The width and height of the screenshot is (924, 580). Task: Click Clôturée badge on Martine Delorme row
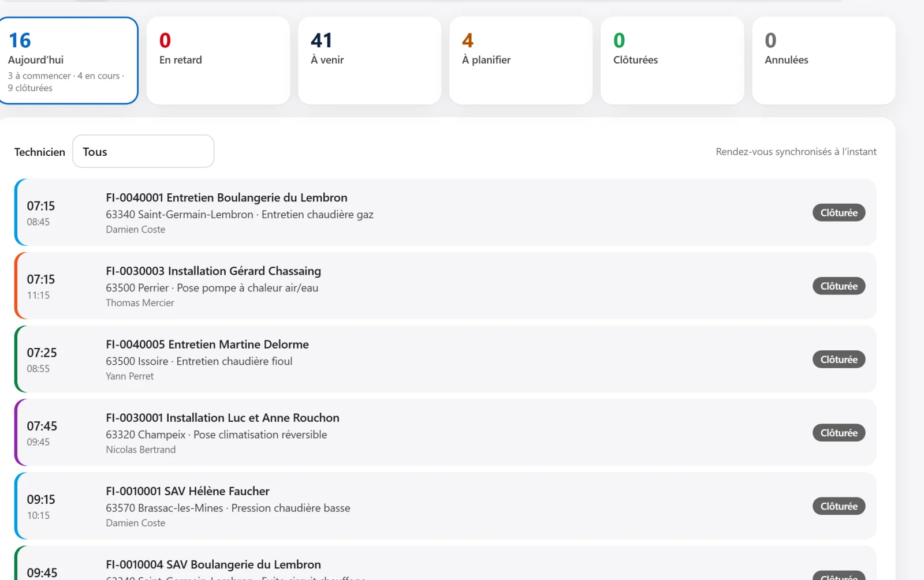pos(839,359)
